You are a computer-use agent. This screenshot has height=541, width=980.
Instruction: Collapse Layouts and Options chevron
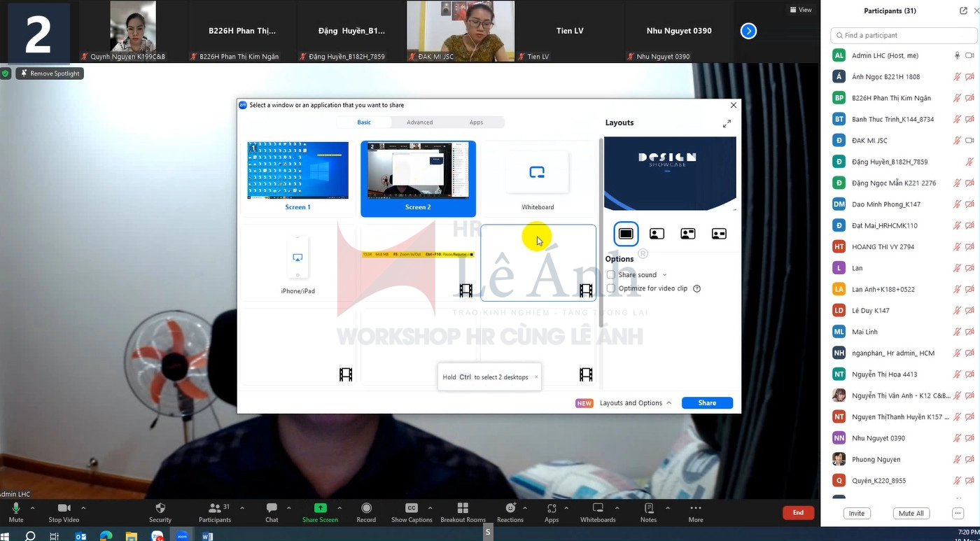pos(668,403)
